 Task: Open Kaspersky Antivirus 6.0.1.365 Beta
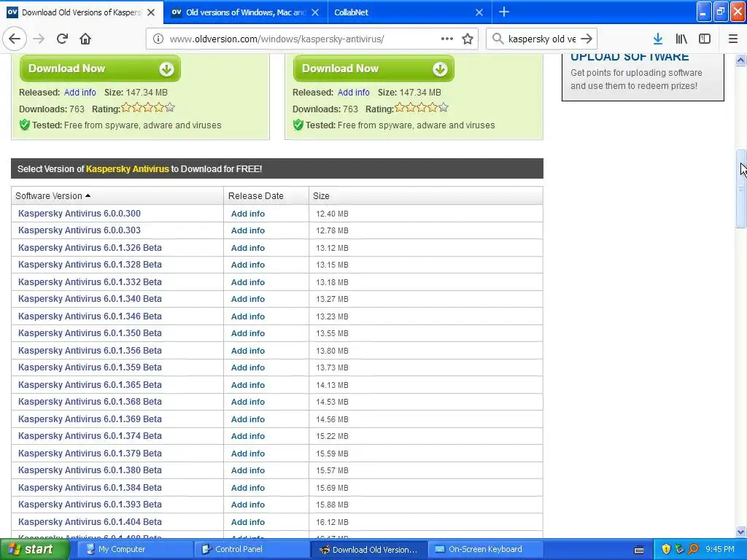pos(90,385)
